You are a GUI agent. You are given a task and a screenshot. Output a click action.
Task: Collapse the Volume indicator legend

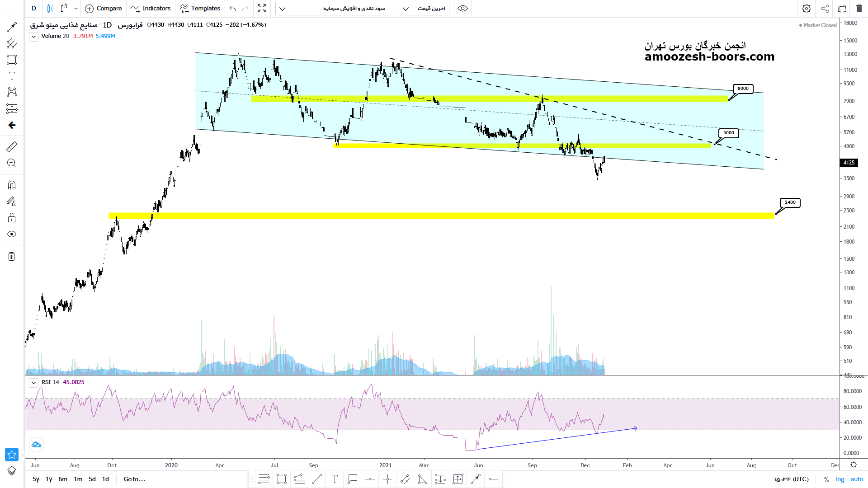coord(34,37)
